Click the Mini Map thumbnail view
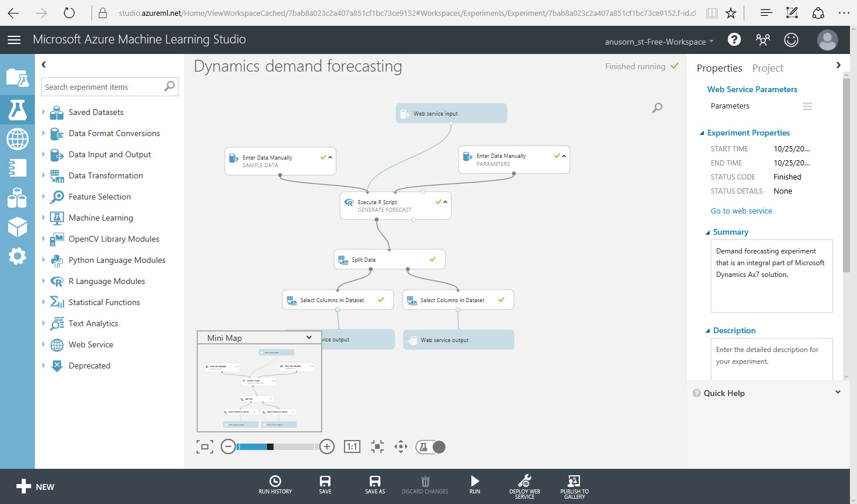Image resolution: width=857 pixels, height=504 pixels. click(x=259, y=388)
